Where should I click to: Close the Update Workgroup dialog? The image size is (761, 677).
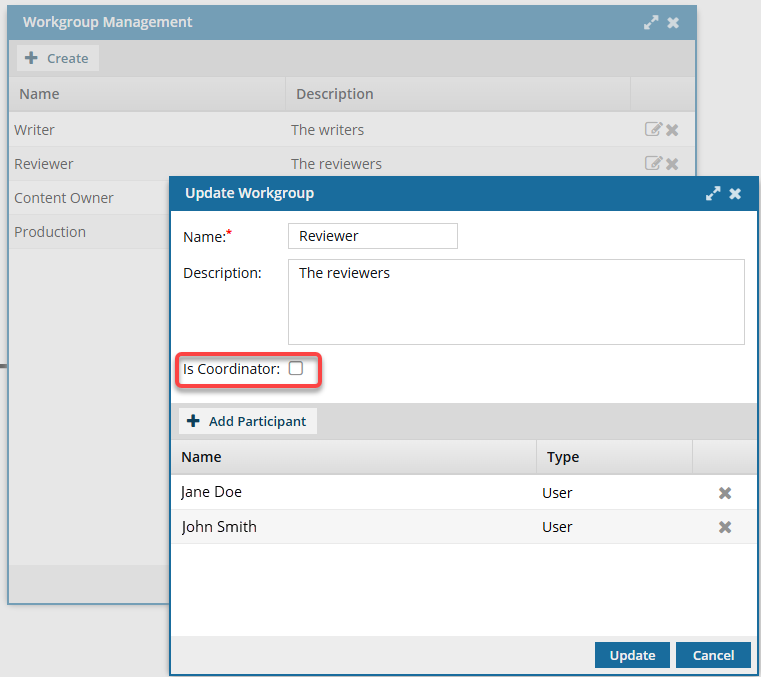pyautogui.click(x=735, y=194)
